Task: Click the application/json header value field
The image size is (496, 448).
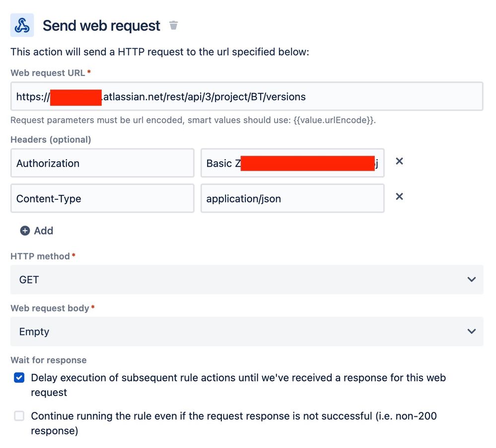Action: pos(292,198)
